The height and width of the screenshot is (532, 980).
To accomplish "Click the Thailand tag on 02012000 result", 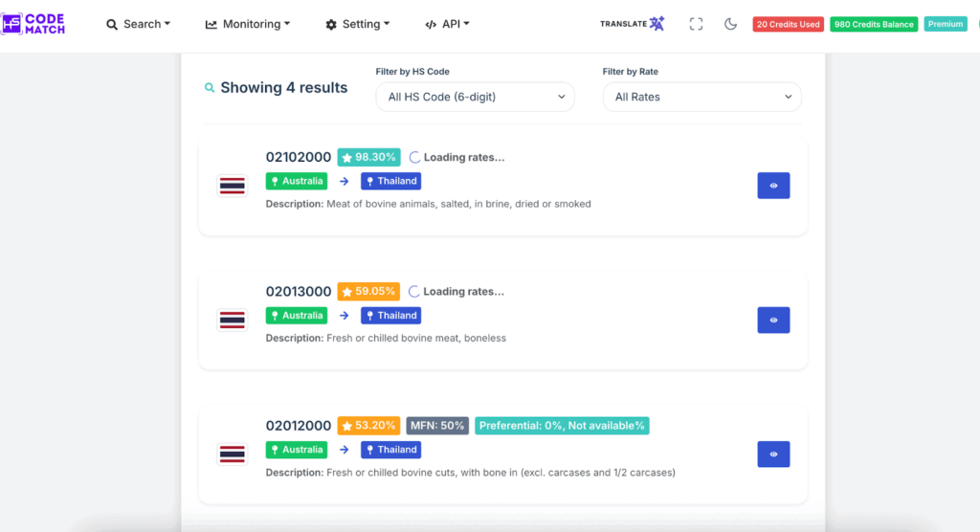I will [x=390, y=449].
